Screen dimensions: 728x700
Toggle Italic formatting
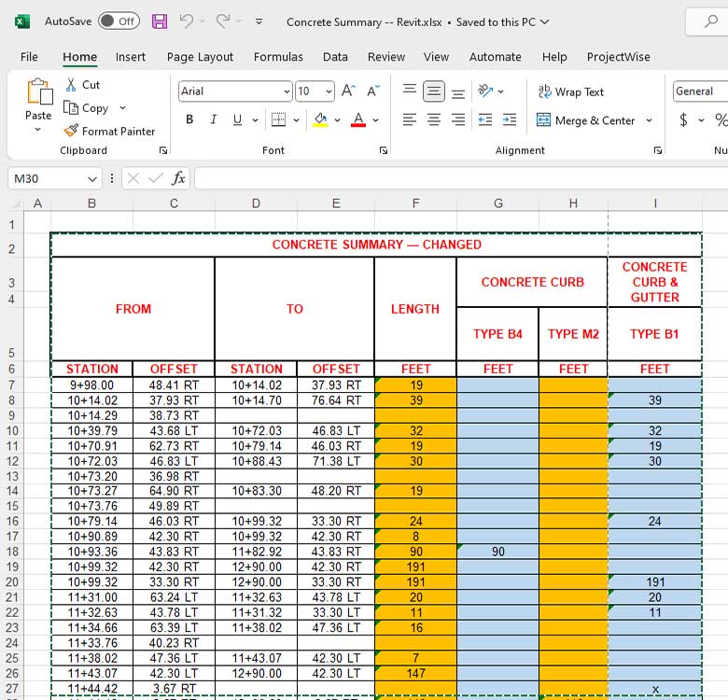213,119
